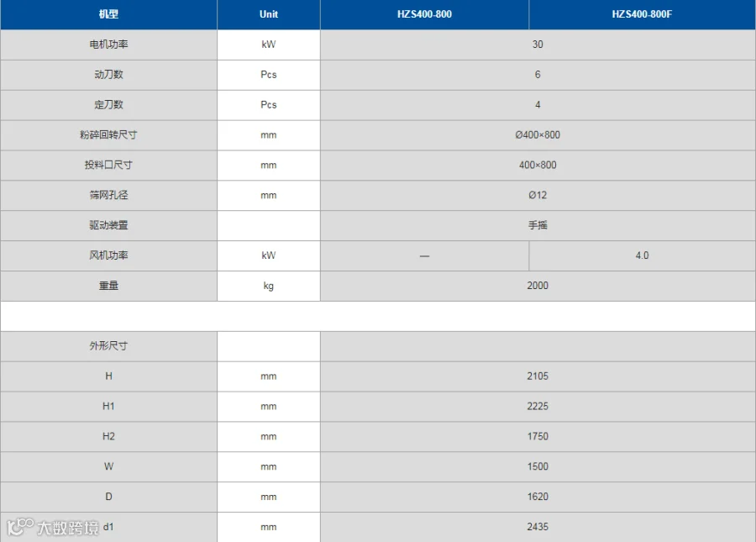Click the 动刀数 row label
The height and width of the screenshot is (542, 756).
point(108,74)
